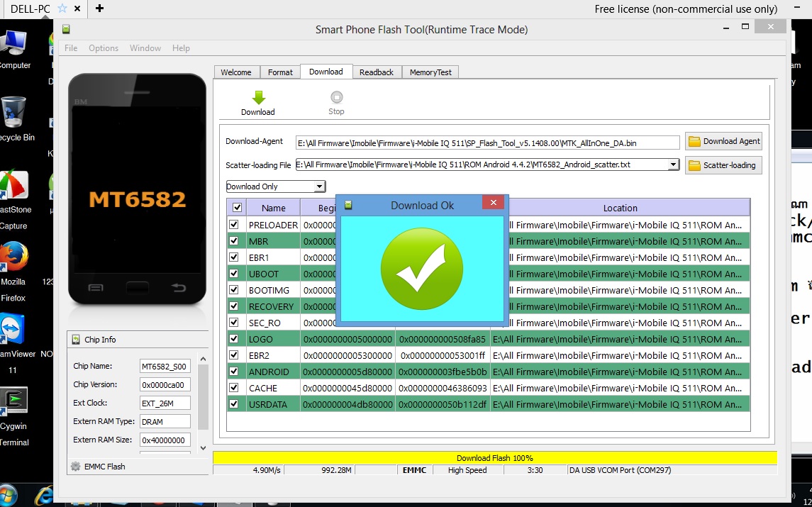The height and width of the screenshot is (507, 812).
Task: Click the Smart Phone Flash Tool title icon
Action: 66,29
